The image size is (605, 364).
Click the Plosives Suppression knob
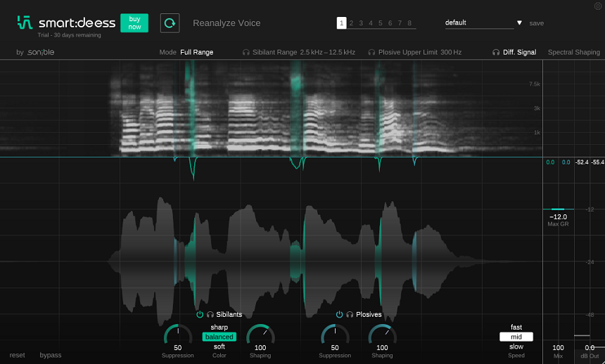335,335
